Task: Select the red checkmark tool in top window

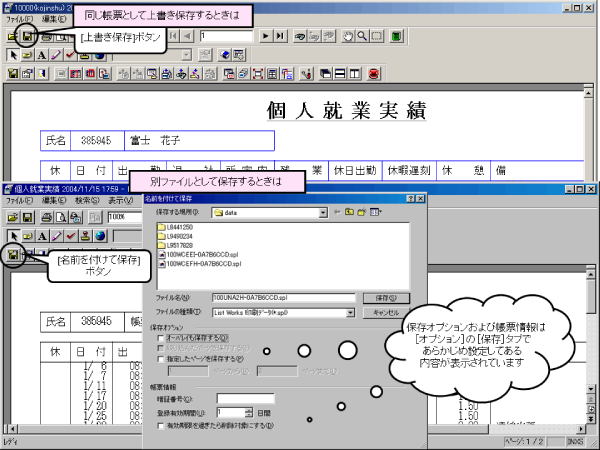Action: pos(70,55)
